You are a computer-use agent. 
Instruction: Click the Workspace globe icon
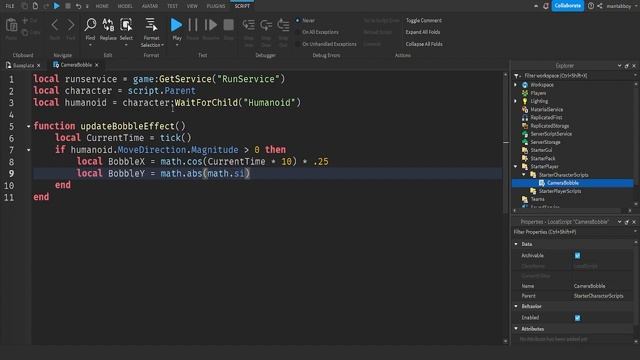pos(525,85)
